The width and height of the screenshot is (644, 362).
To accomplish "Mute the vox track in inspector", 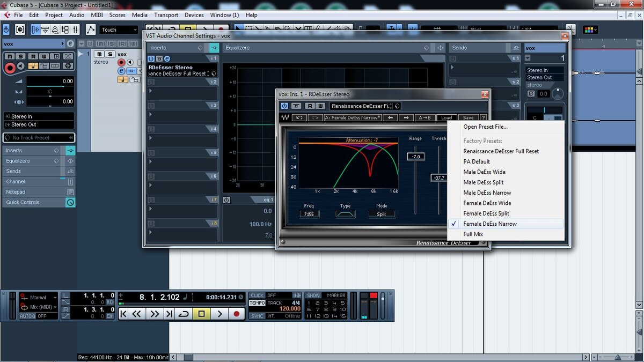I will tap(10, 56).
